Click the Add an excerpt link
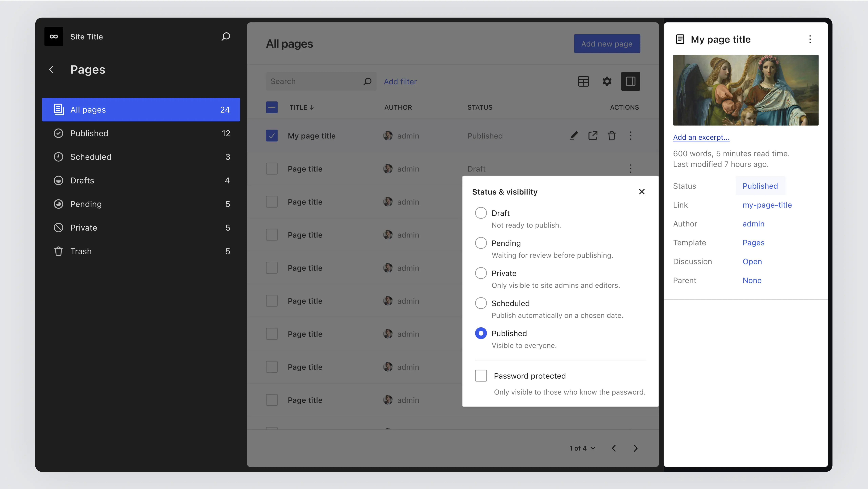The image size is (868, 489). click(701, 137)
